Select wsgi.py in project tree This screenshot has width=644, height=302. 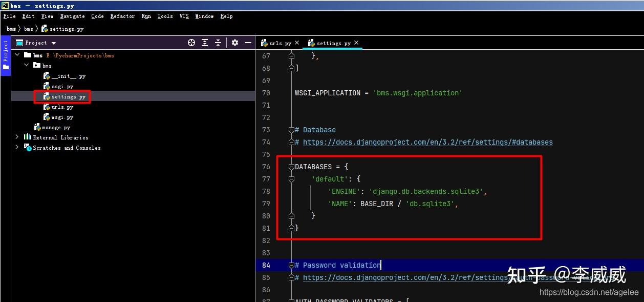(58, 117)
